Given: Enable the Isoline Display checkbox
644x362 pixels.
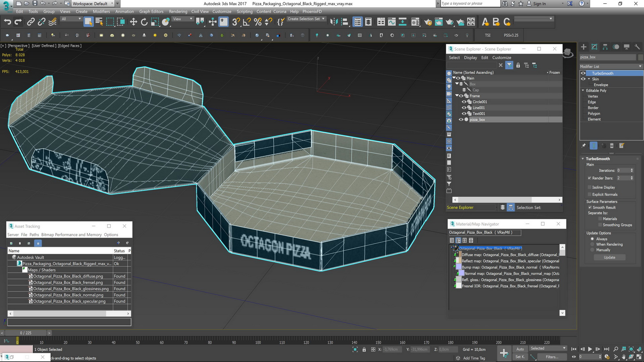Looking at the screenshot, I should pyautogui.click(x=589, y=187).
